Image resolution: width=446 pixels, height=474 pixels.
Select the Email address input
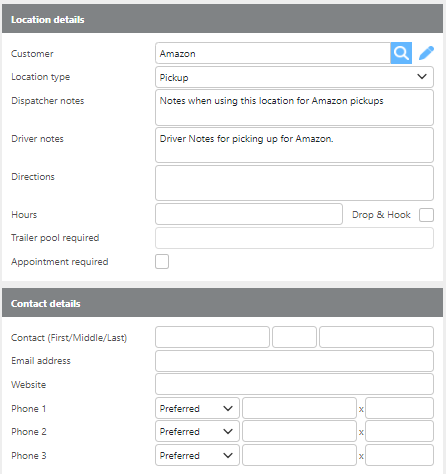(x=294, y=361)
